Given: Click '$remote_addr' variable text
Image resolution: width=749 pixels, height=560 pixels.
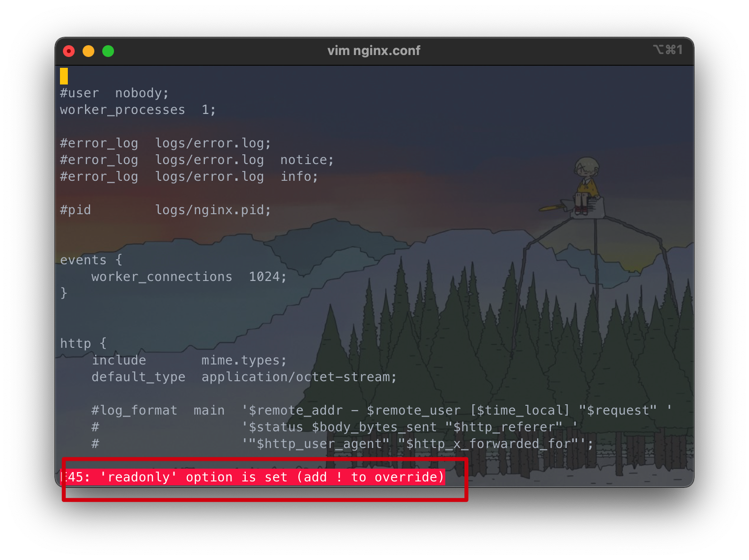Looking at the screenshot, I should point(295,411).
